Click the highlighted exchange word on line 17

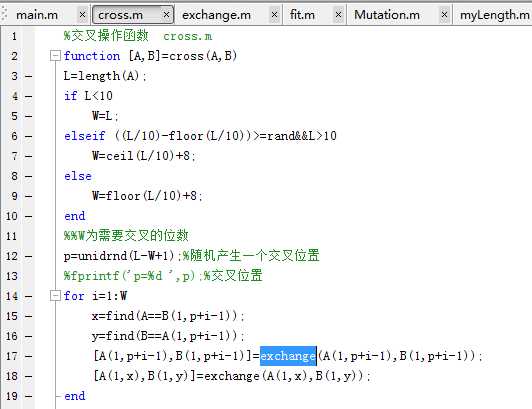(x=288, y=356)
